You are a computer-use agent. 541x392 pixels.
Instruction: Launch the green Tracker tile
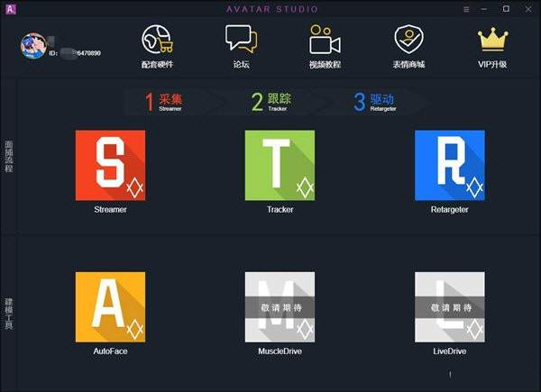click(280, 165)
